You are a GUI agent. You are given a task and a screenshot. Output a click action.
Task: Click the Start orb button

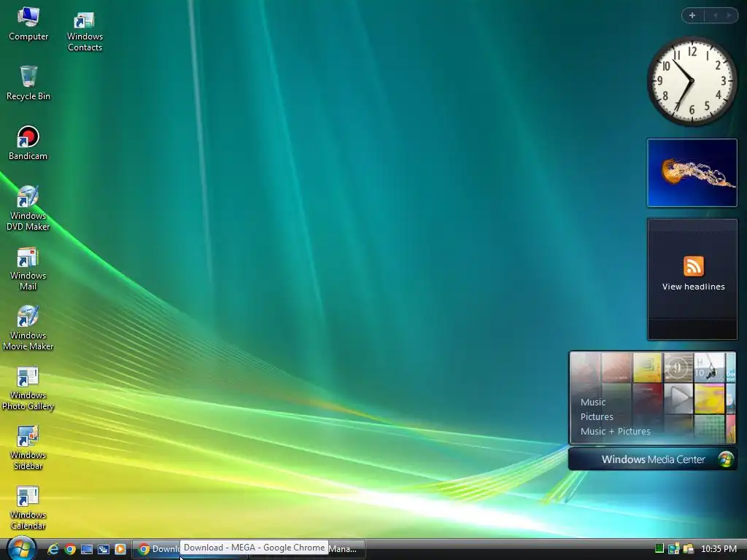20,548
